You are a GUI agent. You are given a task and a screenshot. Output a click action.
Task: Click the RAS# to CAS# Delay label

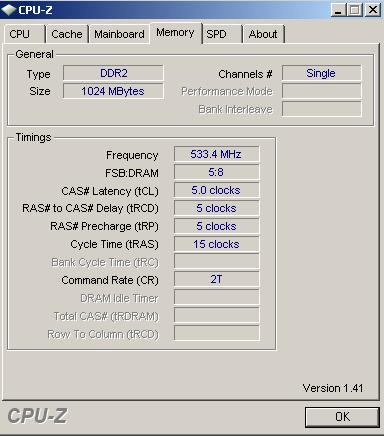pos(90,208)
